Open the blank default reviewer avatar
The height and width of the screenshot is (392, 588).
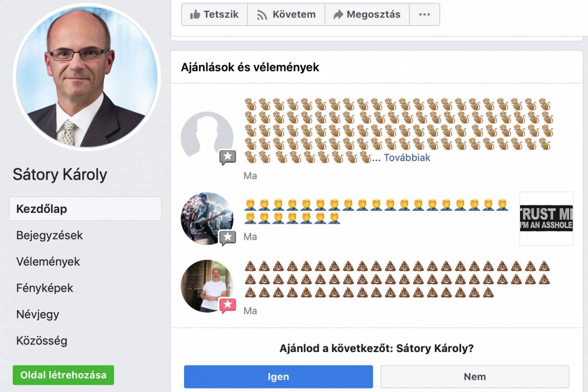pyautogui.click(x=207, y=138)
